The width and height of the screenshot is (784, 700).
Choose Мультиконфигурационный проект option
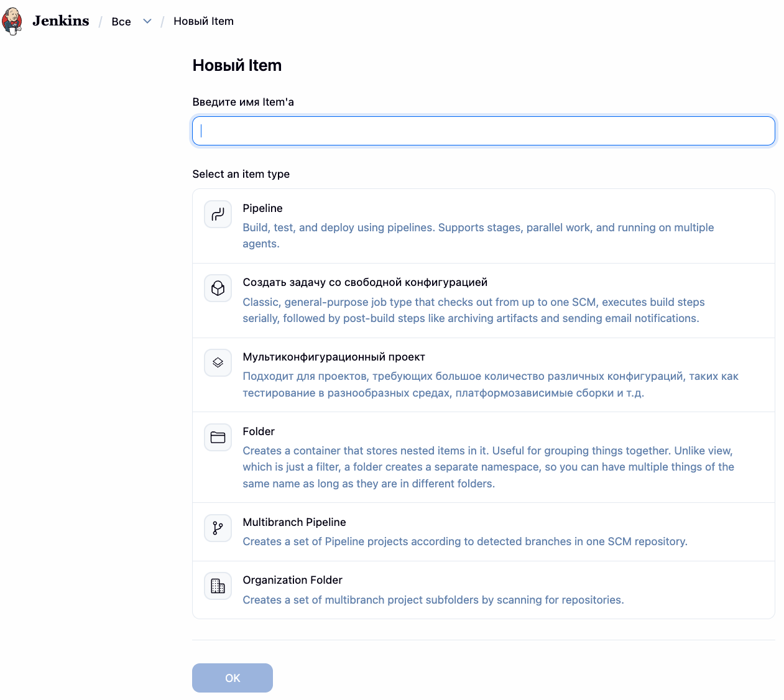[x=334, y=357]
